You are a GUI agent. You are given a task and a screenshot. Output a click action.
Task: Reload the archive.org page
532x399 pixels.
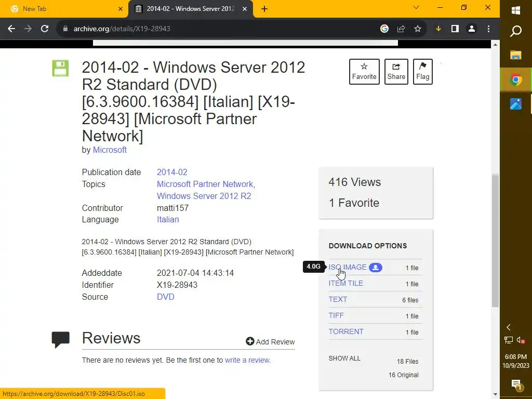[x=45, y=29]
